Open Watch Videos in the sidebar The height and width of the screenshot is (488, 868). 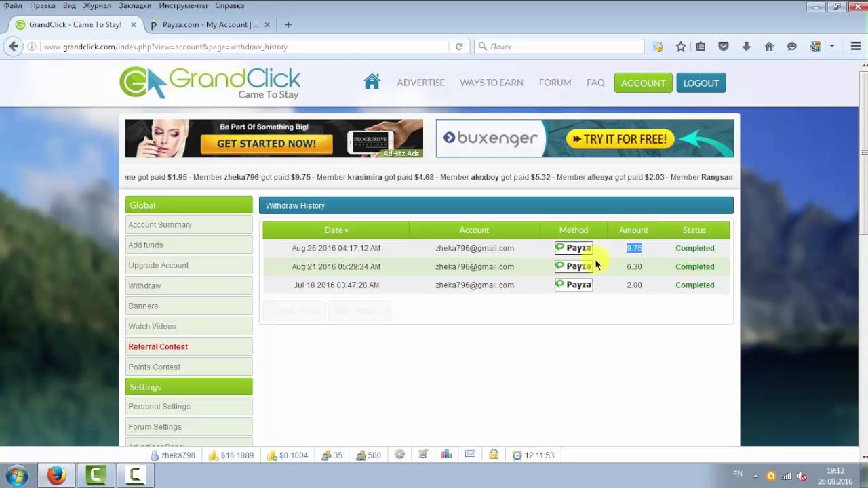[189, 327]
